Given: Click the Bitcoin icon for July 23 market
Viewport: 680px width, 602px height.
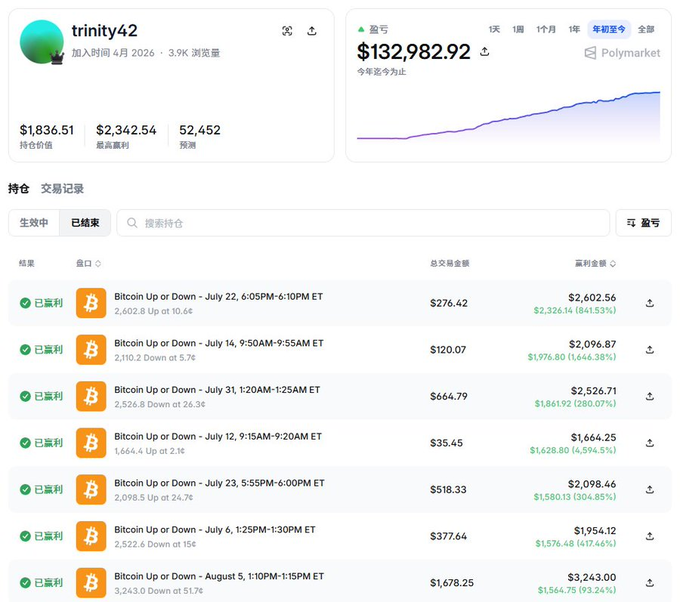Looking at the screenshot, I should point(91,489).
